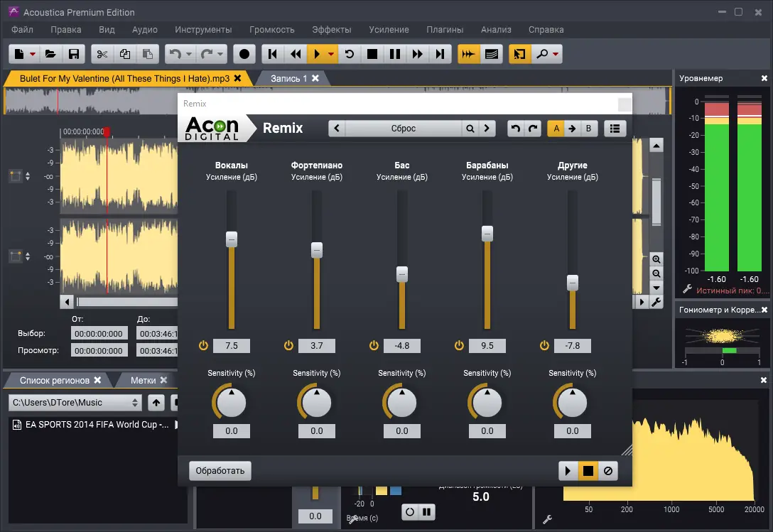Open the Анализ menu

pos(496,30)
